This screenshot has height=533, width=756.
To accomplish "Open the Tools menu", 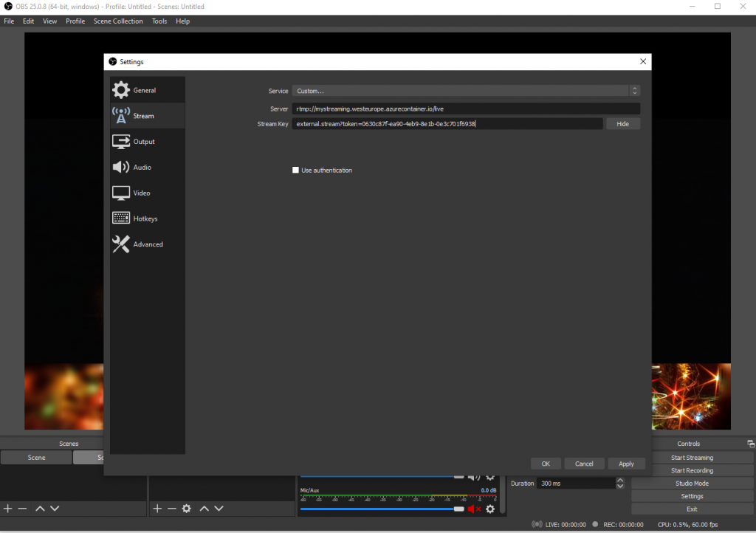I will pyautogui.click(x=159, y=21).
